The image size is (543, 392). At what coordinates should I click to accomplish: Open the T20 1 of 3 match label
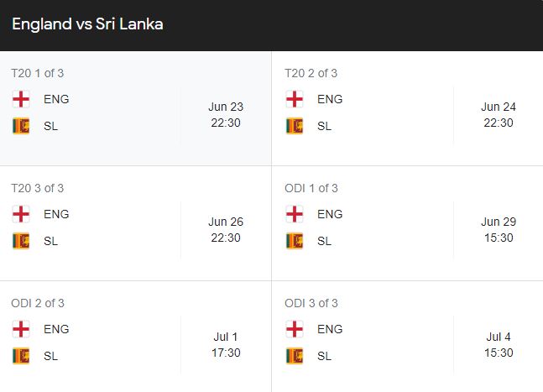tap(38, 73)
